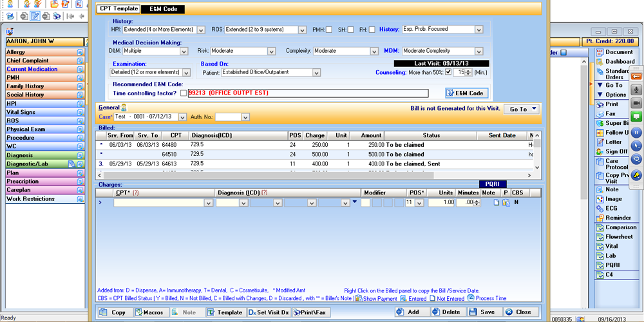Click the Work Restrictions entry icon
The image size is (644, 322).
coord(80,199)
